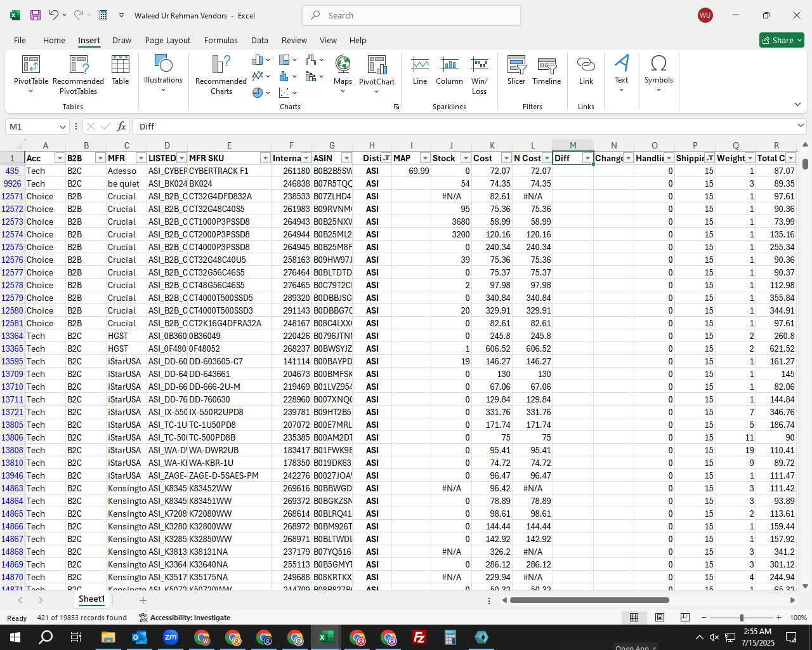Insert a hierarchy treemap chart
The height and width of the screenshot is (650, 812).
[x=287, y=60]
